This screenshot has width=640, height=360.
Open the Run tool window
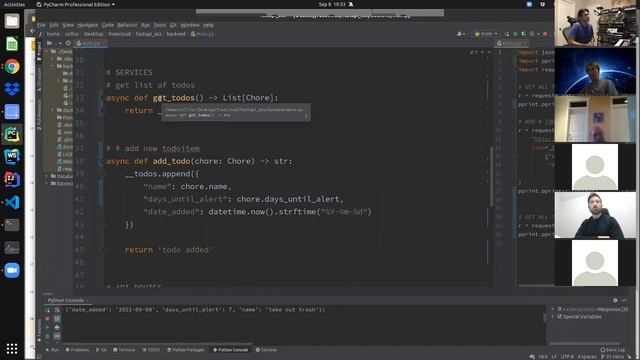pos(52,350)
